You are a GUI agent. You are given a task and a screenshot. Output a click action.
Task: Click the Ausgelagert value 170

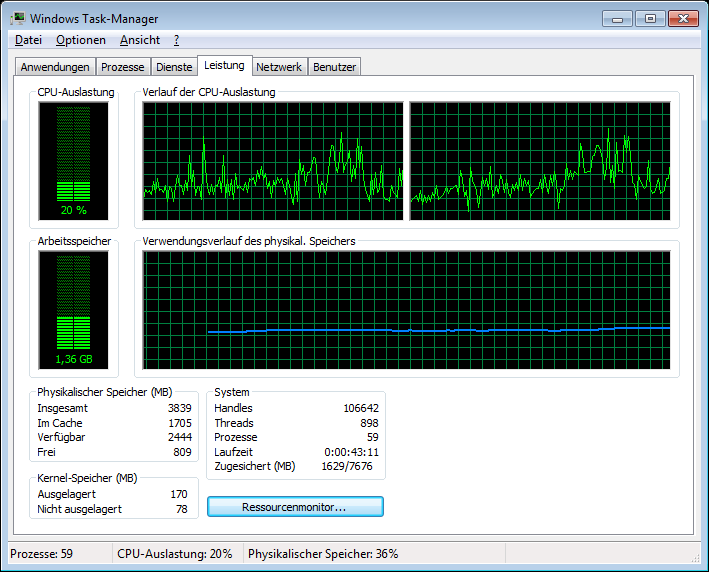pos(179,494)
